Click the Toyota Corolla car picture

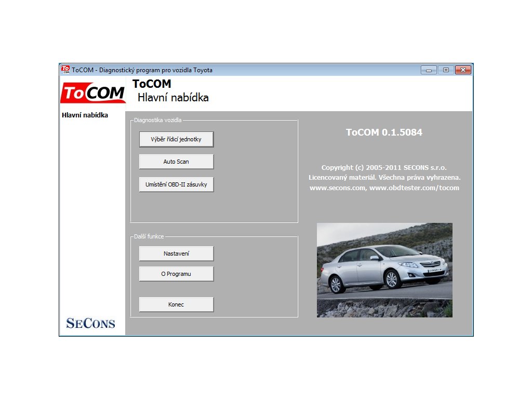[x=384, y=270]
